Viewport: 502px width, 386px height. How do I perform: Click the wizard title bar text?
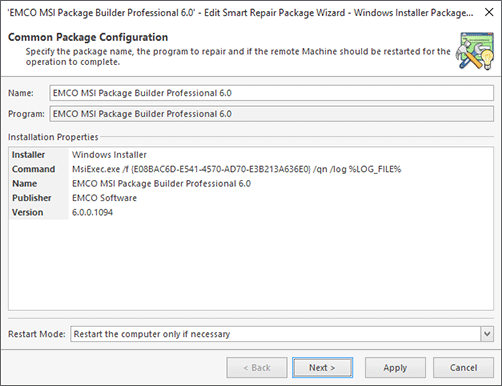(x=240, y=13)
